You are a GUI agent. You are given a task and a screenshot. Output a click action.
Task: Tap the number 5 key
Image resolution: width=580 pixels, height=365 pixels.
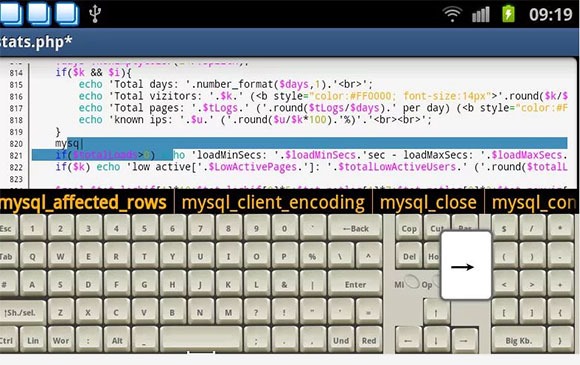[x=144, y=229]
